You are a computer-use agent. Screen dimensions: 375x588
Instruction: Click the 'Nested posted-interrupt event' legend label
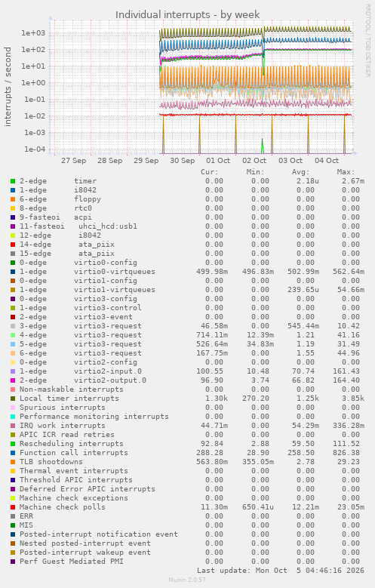tap(85, 543)
